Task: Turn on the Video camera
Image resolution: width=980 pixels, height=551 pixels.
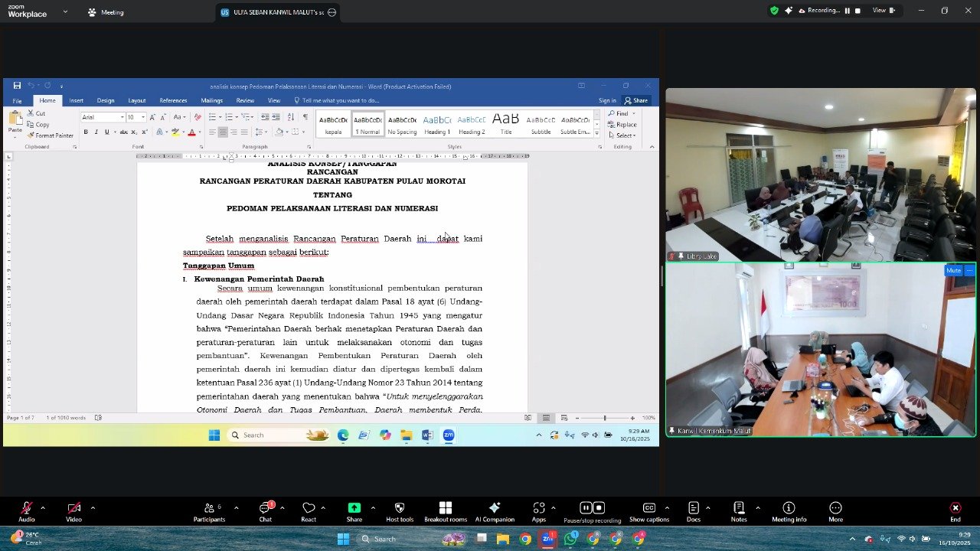Action: click(73, 510)
